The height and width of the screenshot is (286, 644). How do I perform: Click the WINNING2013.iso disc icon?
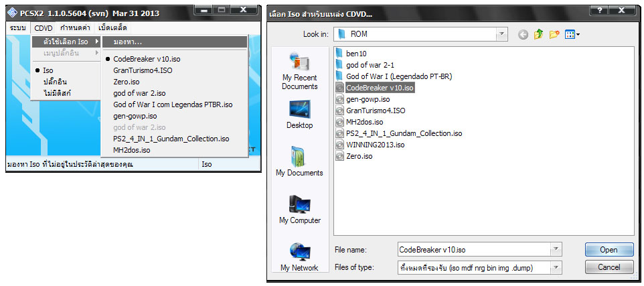click(x=339, y=145)
